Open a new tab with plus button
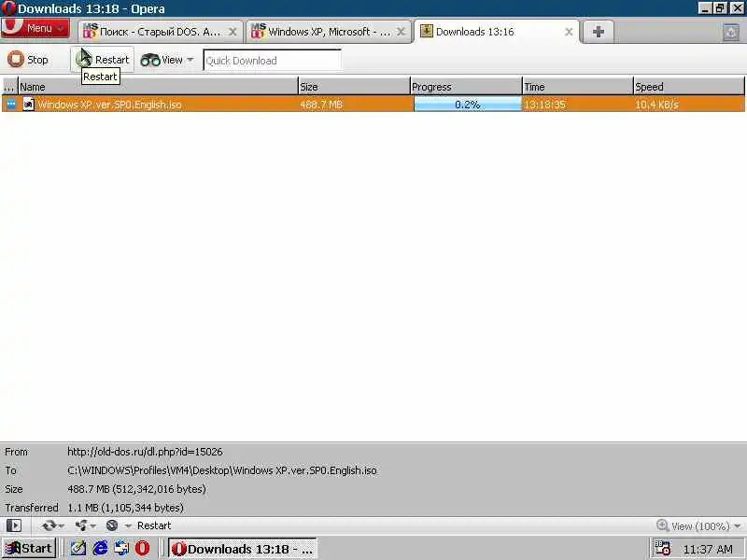The image size is (747, 560). pyautogui.click(x=599, y=32)
